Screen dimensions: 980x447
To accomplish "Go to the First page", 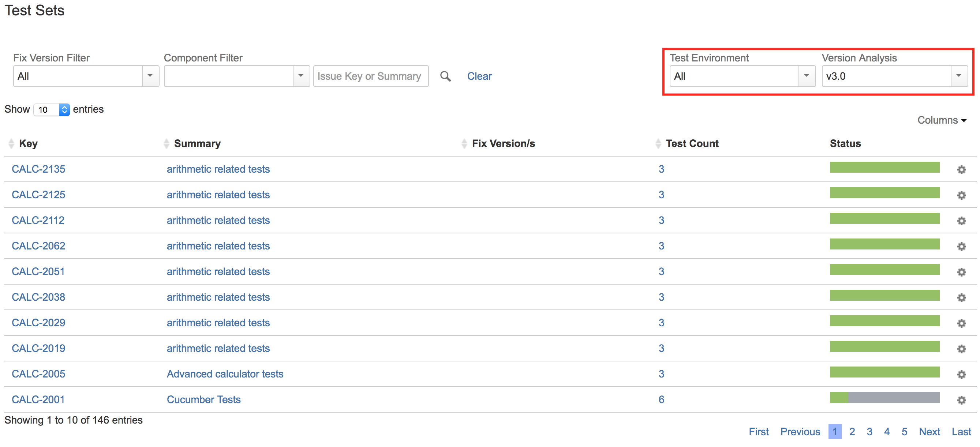I will [759, 431].
